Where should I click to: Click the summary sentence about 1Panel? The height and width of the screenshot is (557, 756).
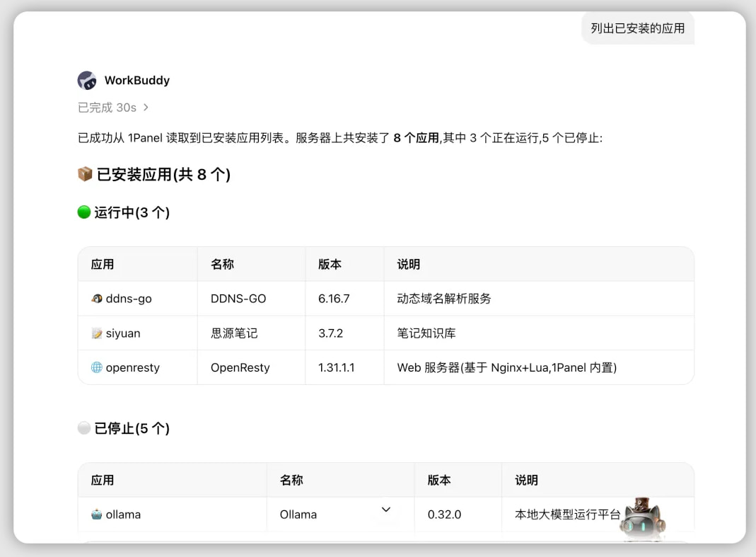(340, 138)
